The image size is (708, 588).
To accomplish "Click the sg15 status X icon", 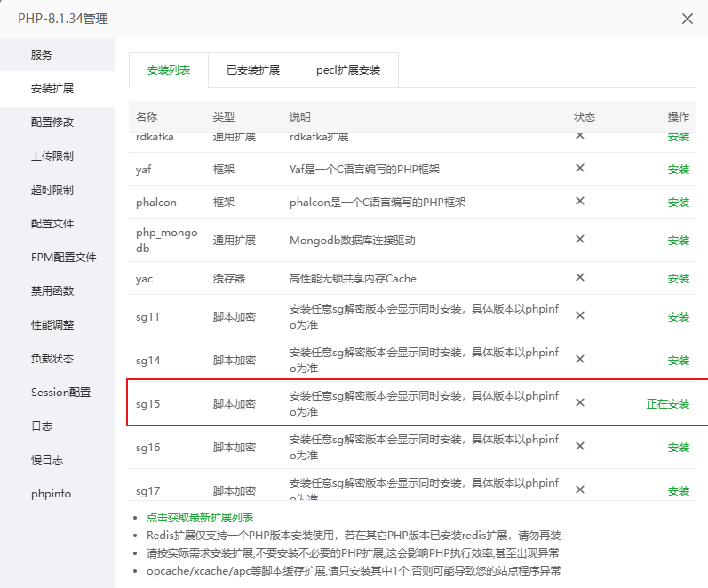I will click(x=580, y=402).
